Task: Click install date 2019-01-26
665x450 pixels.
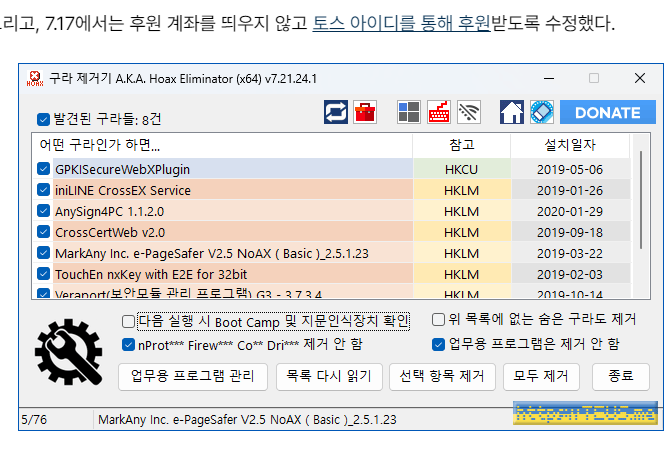Action: click(570, 190)
